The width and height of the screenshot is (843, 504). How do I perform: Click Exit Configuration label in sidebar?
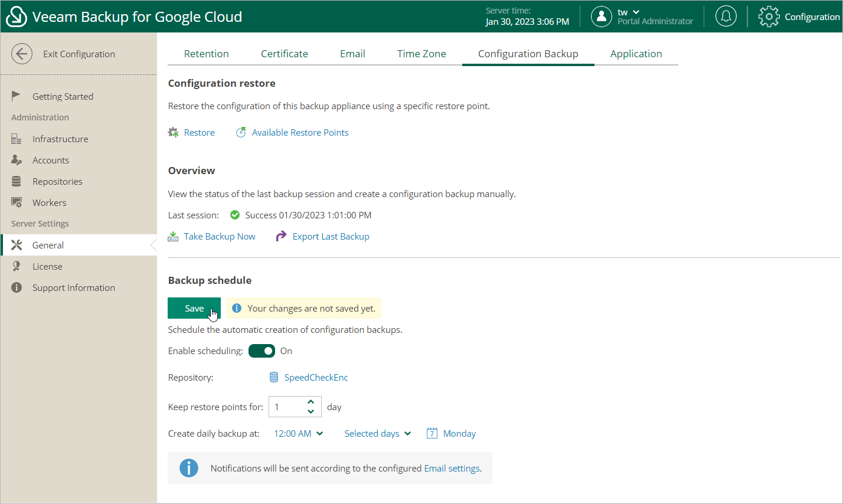[x=79, y=54]
